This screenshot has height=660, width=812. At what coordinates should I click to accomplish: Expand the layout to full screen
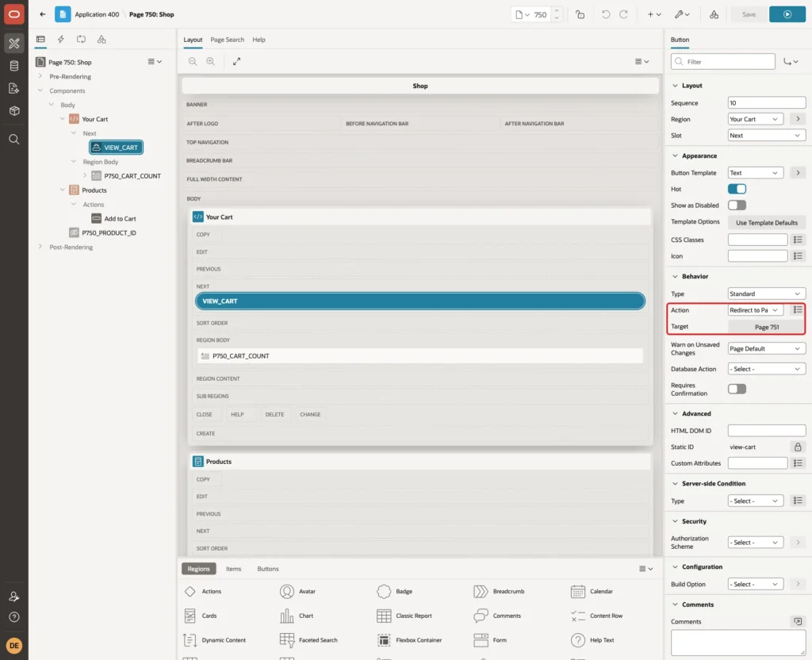click(236, 62)
